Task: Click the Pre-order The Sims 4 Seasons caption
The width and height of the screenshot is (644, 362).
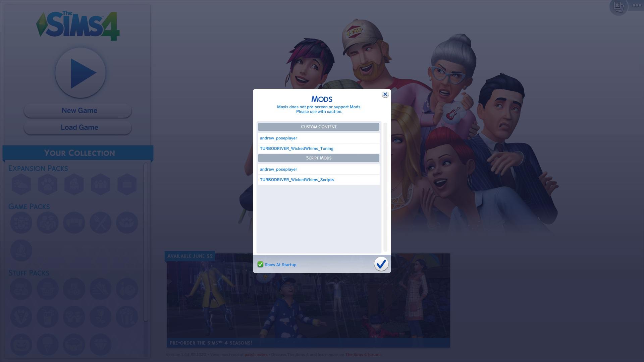Action: (211, 343)
